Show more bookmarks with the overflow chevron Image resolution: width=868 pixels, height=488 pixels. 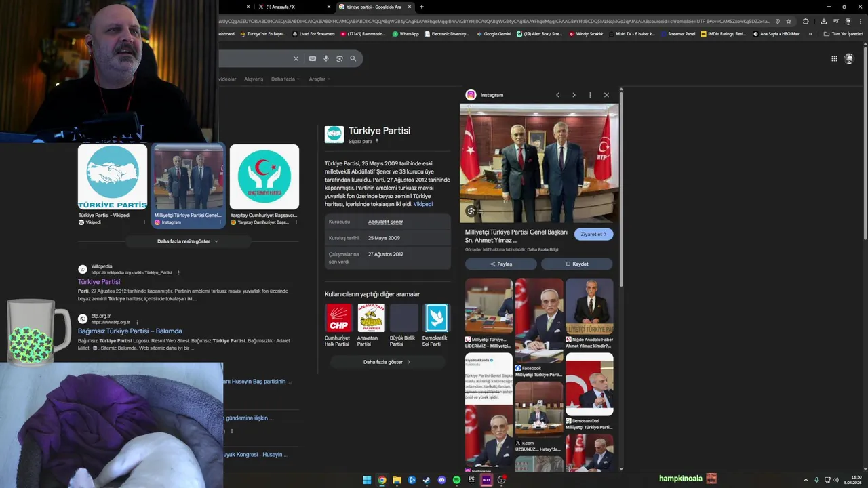810,34
